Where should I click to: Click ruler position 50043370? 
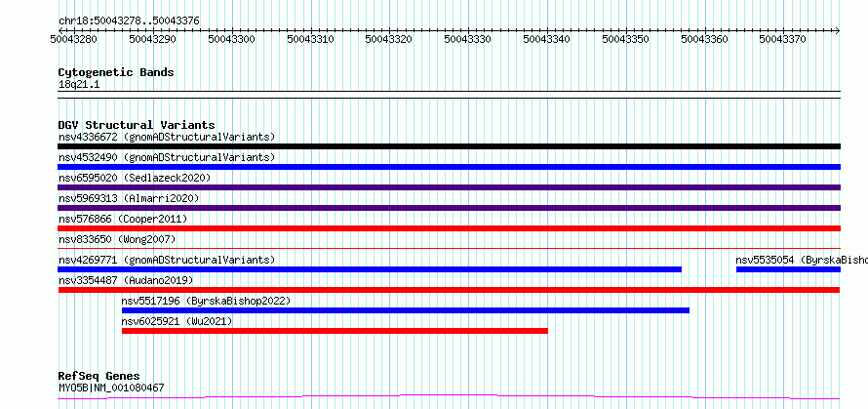[784, 39]
